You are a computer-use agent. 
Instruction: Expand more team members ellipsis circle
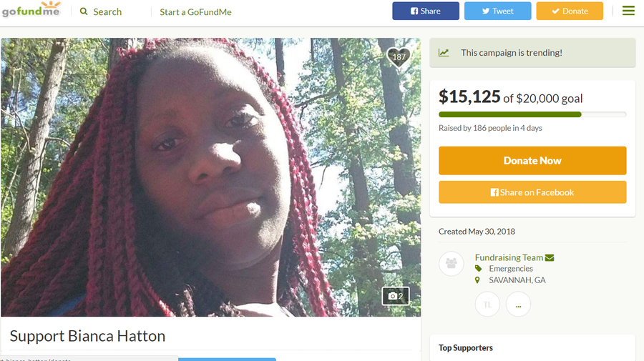tap(518, 305)
